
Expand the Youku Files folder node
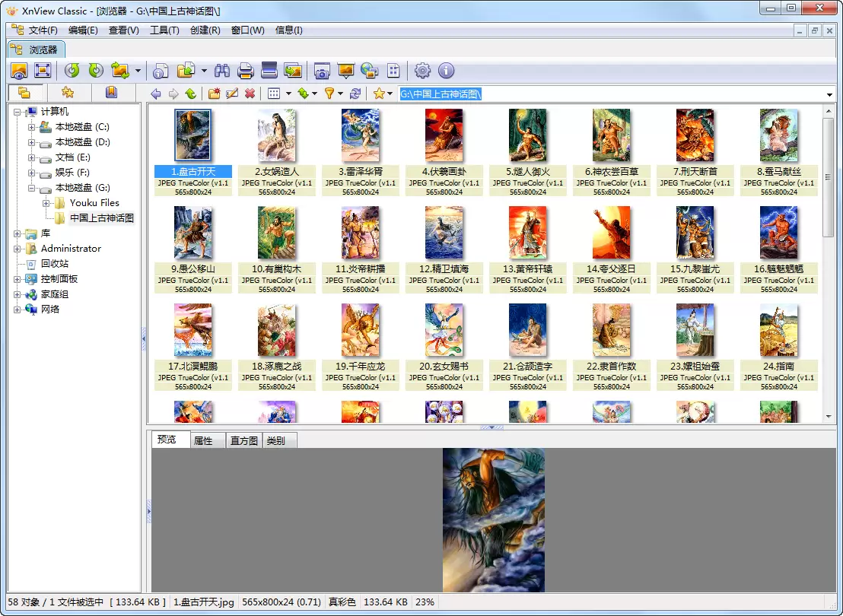pyautogui.click(x=46, y=203)
